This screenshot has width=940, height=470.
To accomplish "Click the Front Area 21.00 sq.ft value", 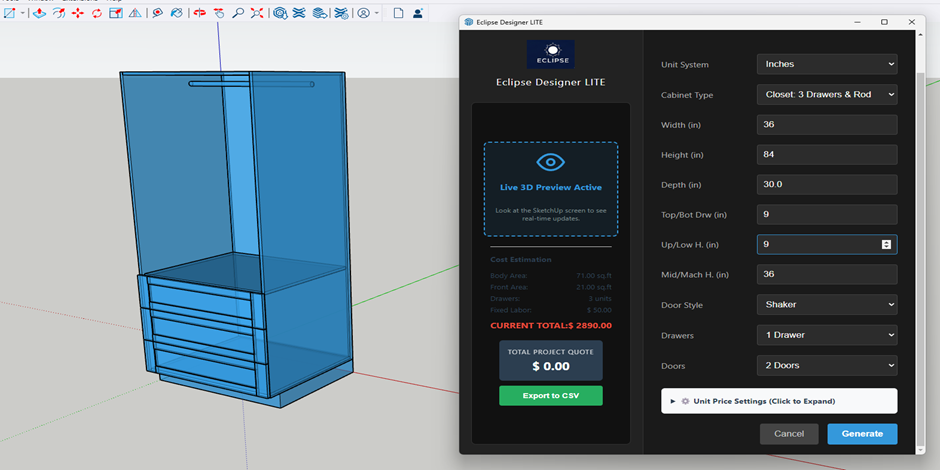I will pyautogui.click(x=593, y=287).
